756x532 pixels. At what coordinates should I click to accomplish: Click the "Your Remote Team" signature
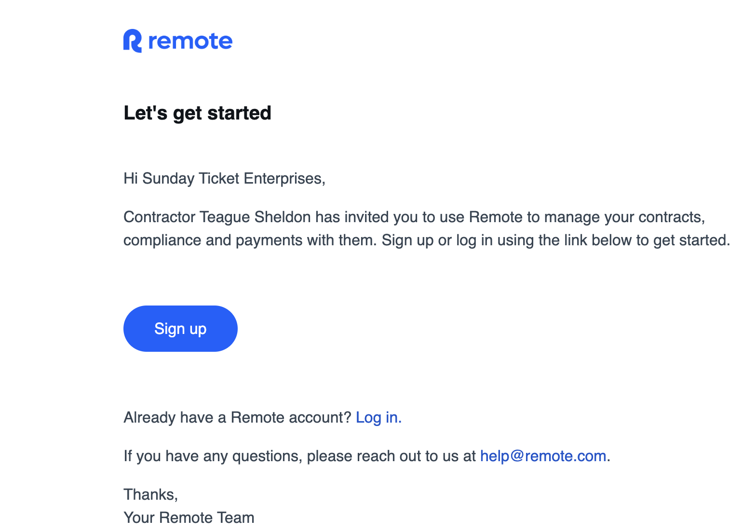click(x=189, y=518)
